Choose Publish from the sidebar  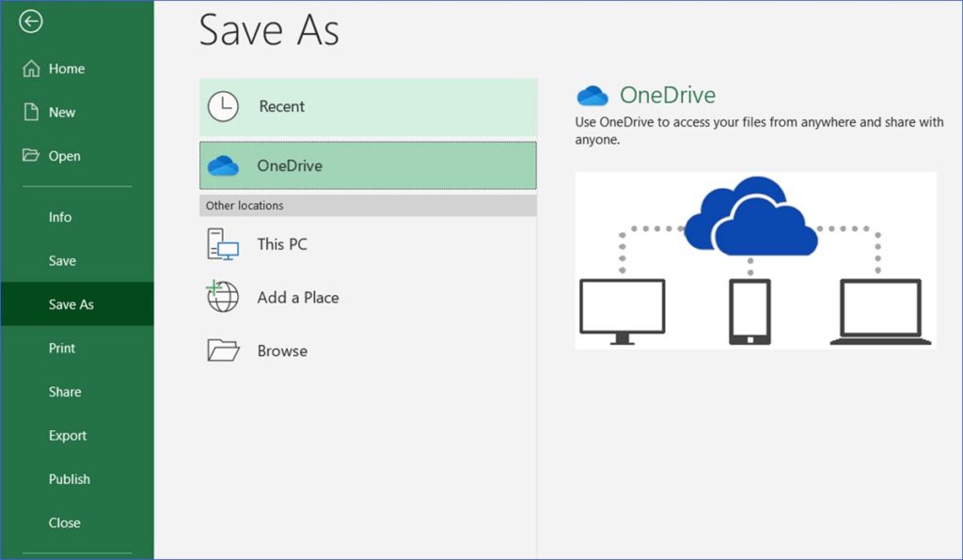[70, 479]
